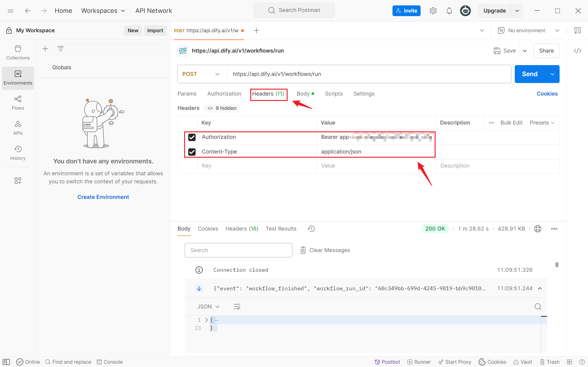
Task: Open the response more options dots
Action: click(x=554, y=229)
